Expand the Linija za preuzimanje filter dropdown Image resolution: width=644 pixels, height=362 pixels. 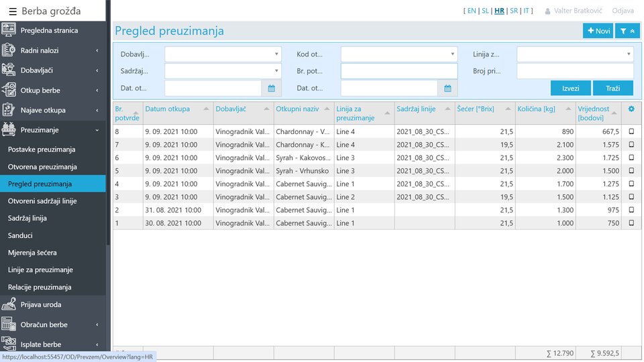coord(575,54)
